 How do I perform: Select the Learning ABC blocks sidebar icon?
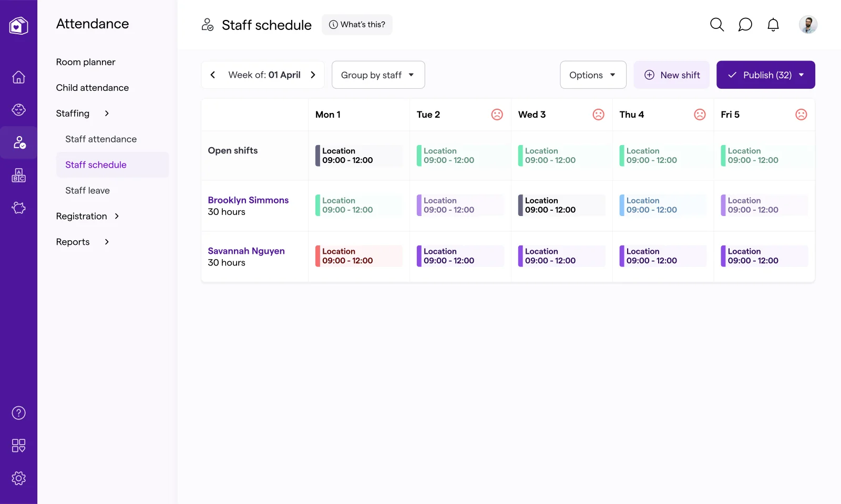click(x=18, y=175)
